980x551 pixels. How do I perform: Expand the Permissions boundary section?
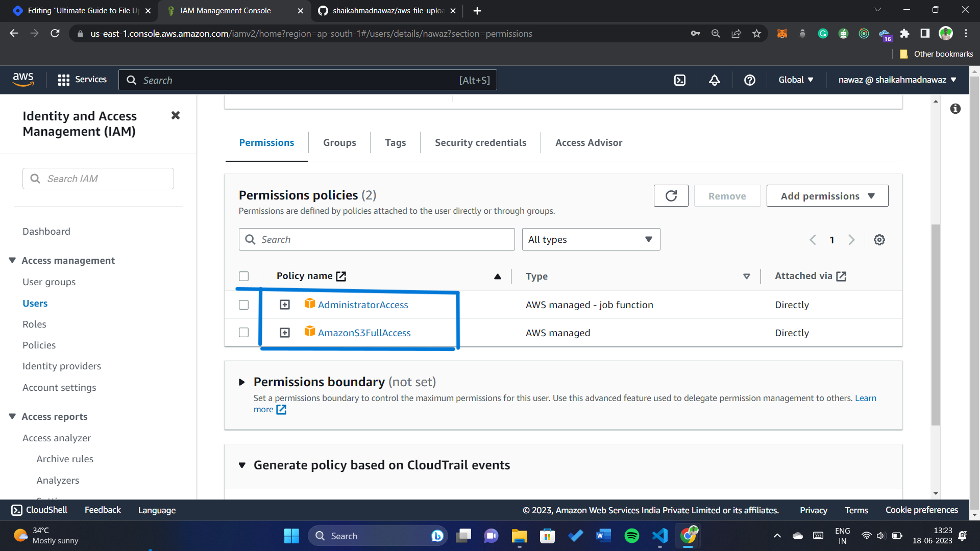click(242, 382)
